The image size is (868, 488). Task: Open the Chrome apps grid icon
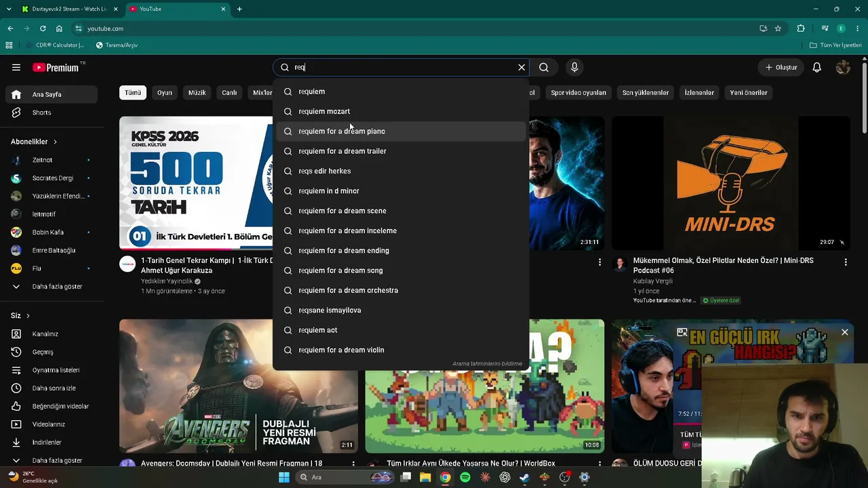click(9, 45)
